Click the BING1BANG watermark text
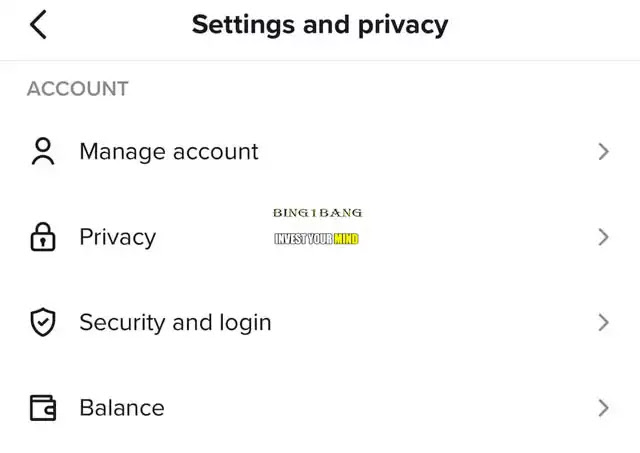 (x=317, y=213)
